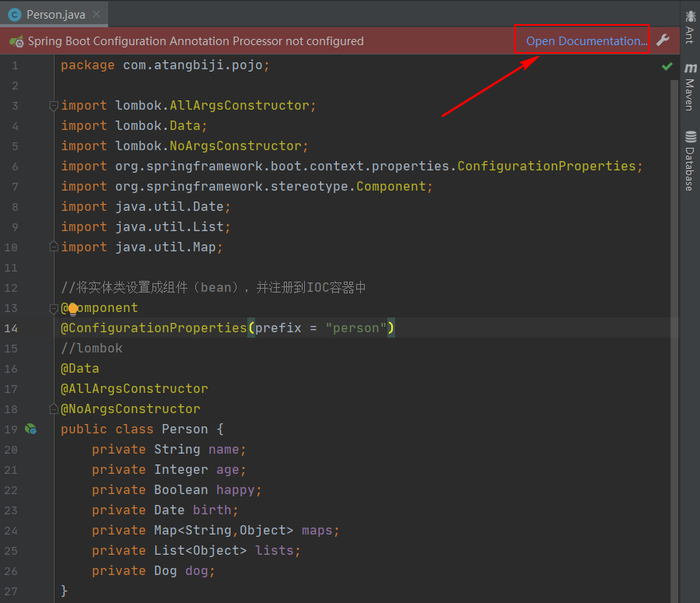Open the Database tool window
This screenshot has width=700, height=603.
690,162
